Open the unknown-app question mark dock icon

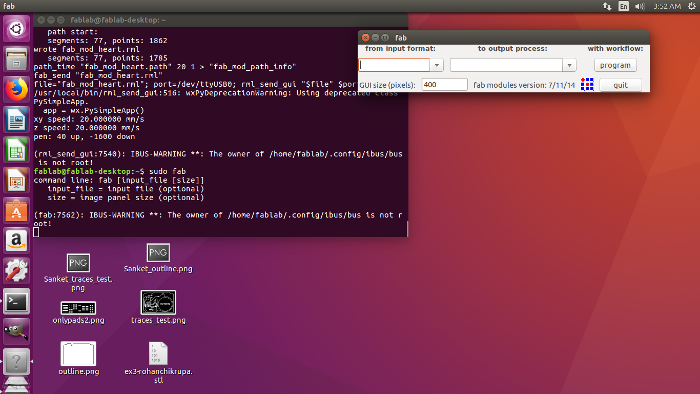click(x=17, y=361)
